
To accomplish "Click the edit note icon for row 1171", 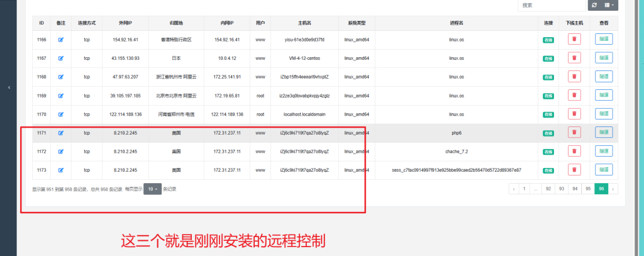I will tap(61, 133).
